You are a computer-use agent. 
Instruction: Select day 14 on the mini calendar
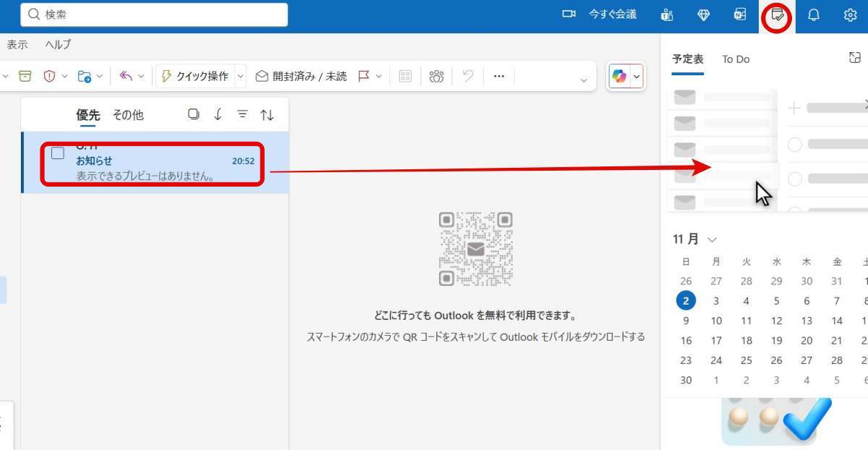point(836,320)
